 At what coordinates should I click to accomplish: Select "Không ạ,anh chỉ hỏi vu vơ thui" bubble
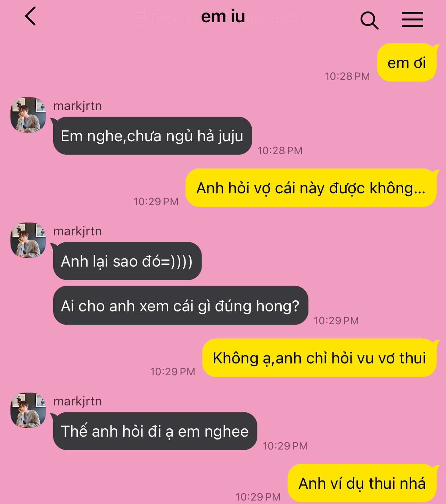click(x=319, y=358)
